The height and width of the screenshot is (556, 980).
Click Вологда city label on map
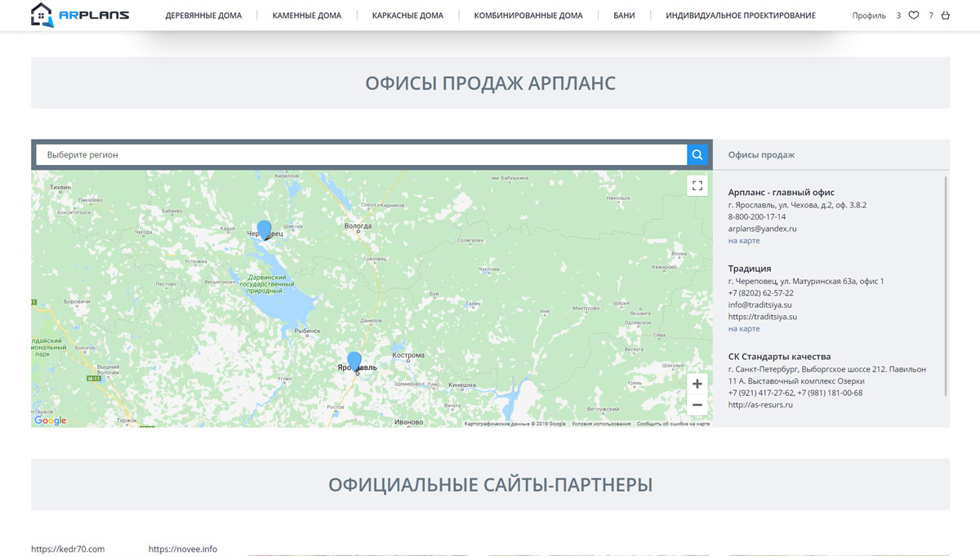pos(358,226)
